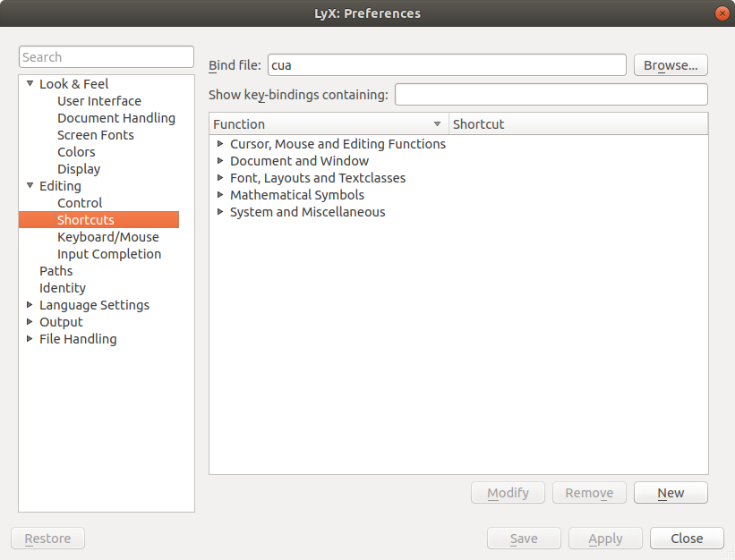The height and width of the screenshot is (560, 735).
Task: Expand Cursor, Mouse and Editing Functions group
Action: coord(221,144)
